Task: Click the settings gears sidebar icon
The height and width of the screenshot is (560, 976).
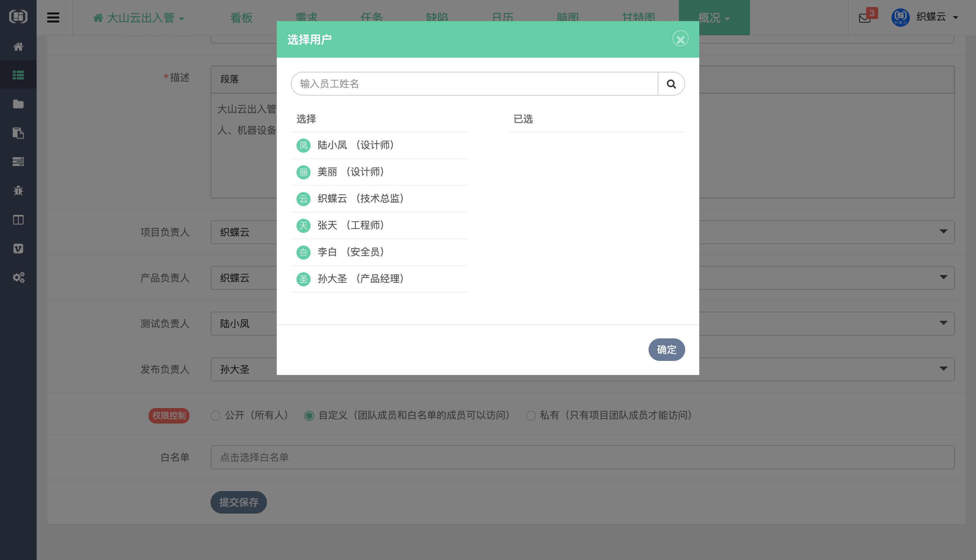Action: (18, 277)
